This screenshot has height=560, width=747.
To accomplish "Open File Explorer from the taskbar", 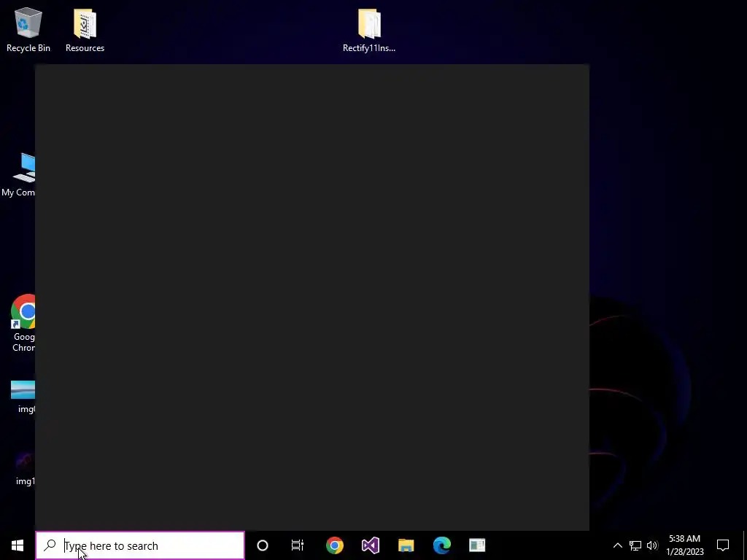I will [406, 545].
